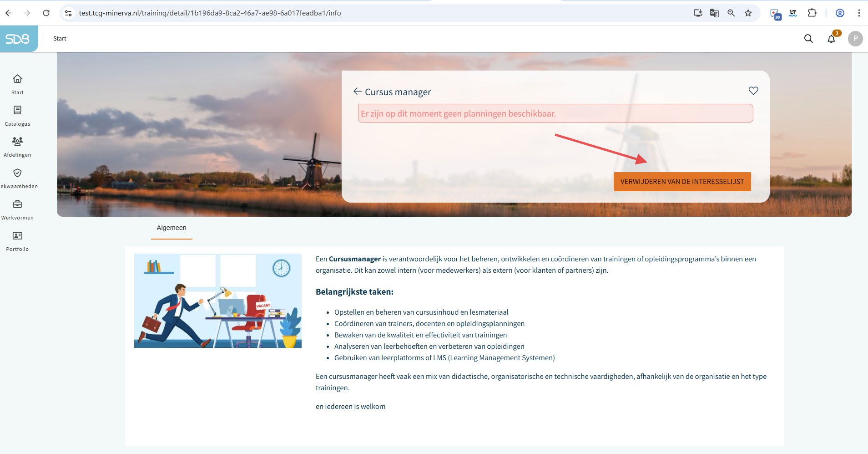Go back using arrow beside Cursus manager
Screen dimensions: 868x454
tap(358, 92)
